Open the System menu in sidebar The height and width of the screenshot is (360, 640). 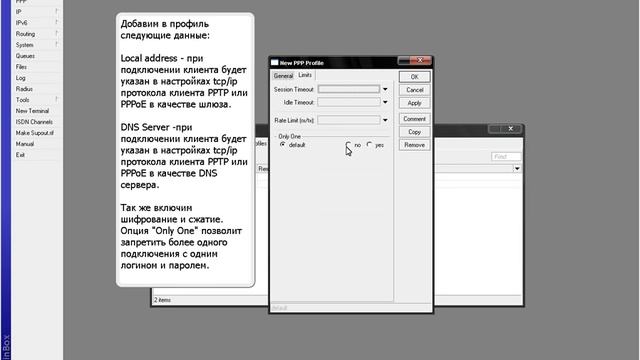click(37, 45)
